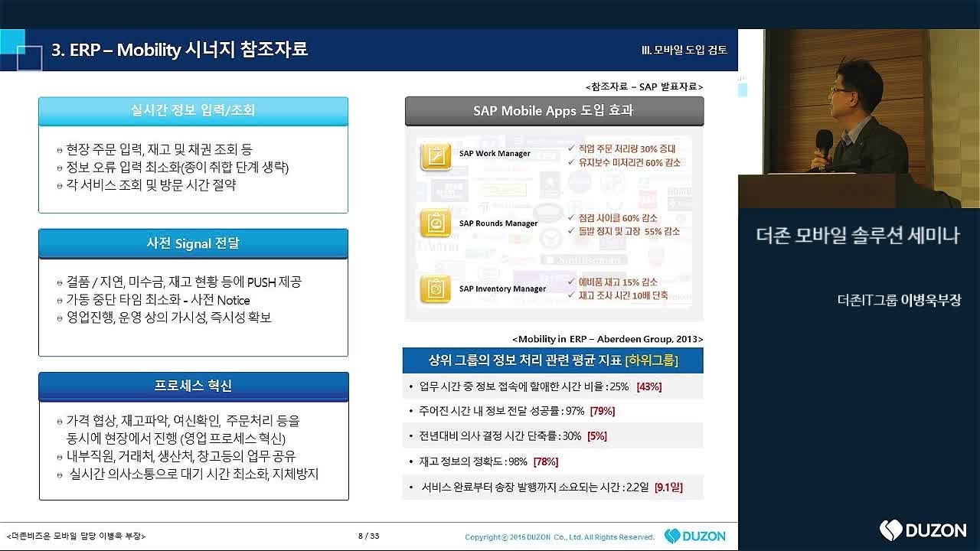Click bullet 각 서비스 조회 및 방문 시간 절약
Image resolution: width=980 pixels, height=551 pixels.
[146, 185]
